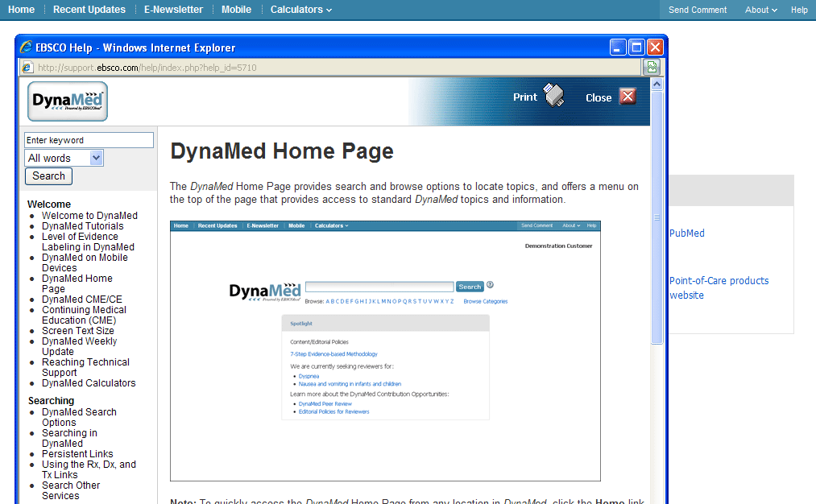Image resolution: width=816 pixels, height=504 pixels.
Task: Open Recent Updates in top navigation
Action: [x=89, y=10]
